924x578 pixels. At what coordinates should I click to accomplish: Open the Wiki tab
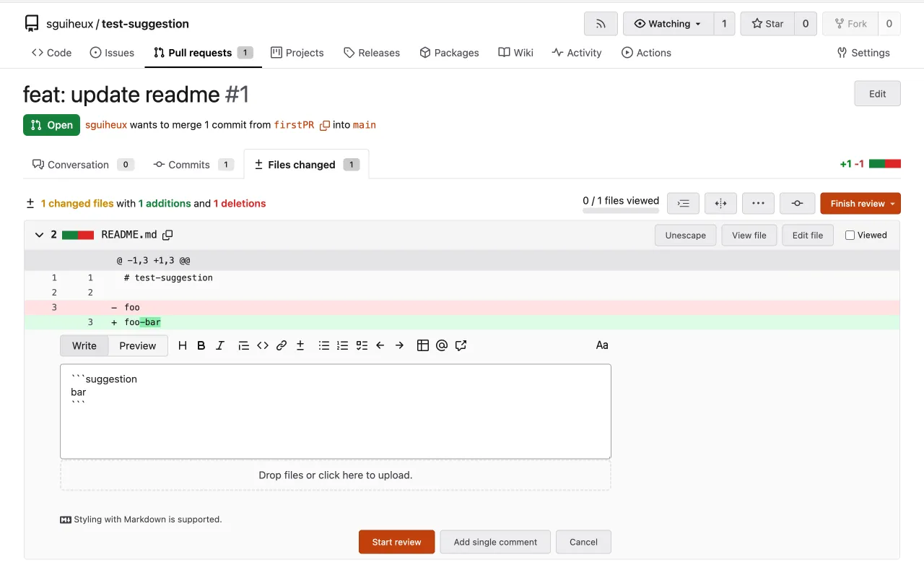tap(516, 53)
